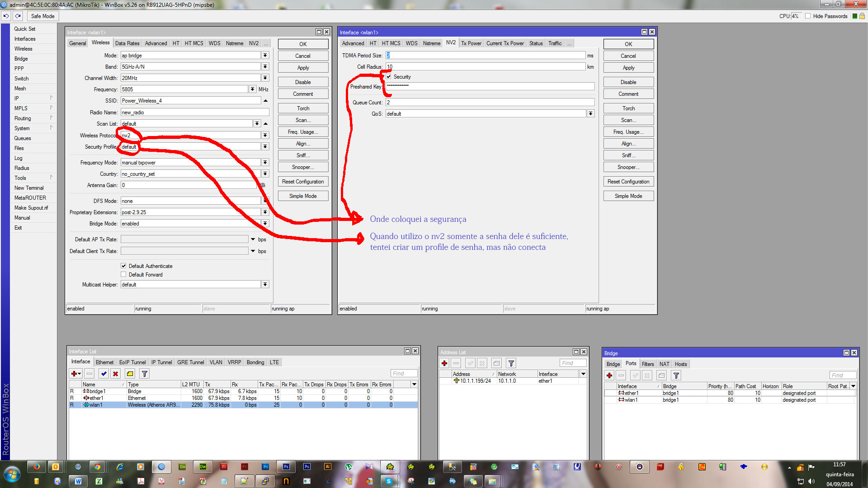Open the Mode dropdown showing ap bridge
Image resolution: width=868 pixels, height=488 pixels.
(x=265, y=55)
